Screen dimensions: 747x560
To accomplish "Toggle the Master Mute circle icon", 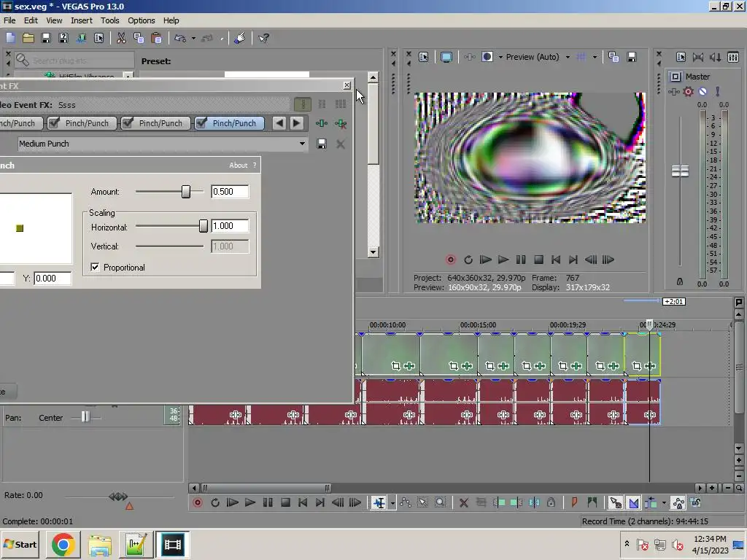I will point(703,92).
